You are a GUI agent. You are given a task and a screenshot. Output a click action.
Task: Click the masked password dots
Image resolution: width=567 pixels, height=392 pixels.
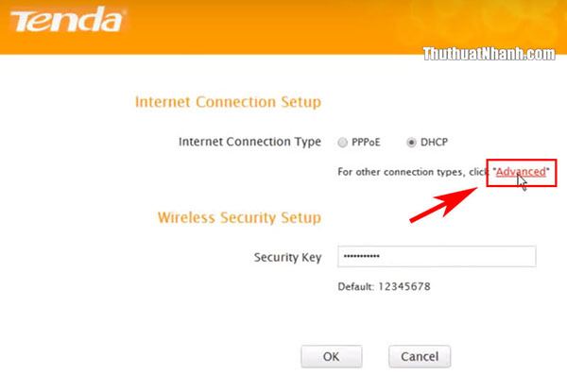pyautogui.click(x=361, y=256)
